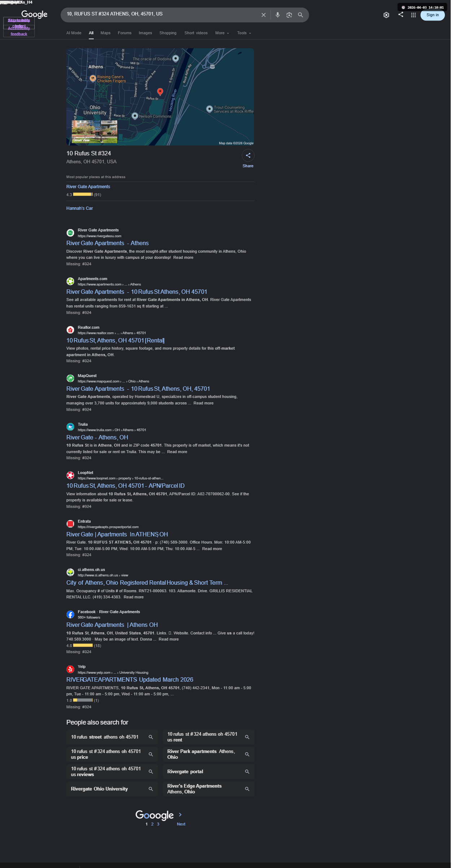Open the AI Mode tab
Viewport: 456px width, 868px height.
pyautogui.click(x=74, y=33)
